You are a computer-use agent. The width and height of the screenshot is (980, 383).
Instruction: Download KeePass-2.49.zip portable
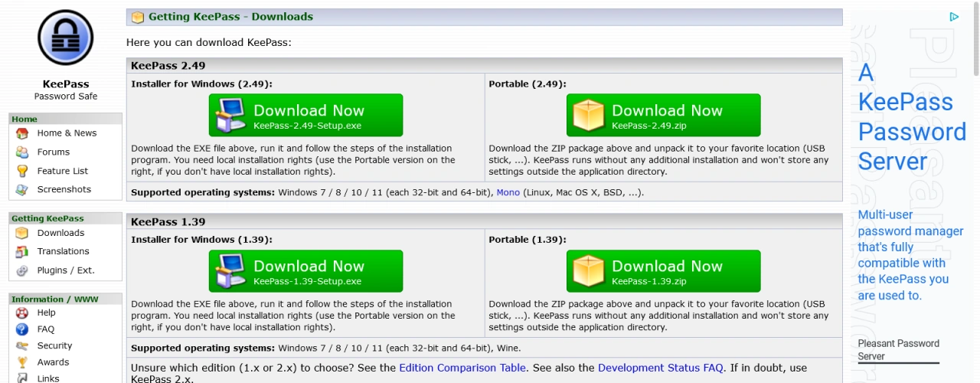coord(664,116)
